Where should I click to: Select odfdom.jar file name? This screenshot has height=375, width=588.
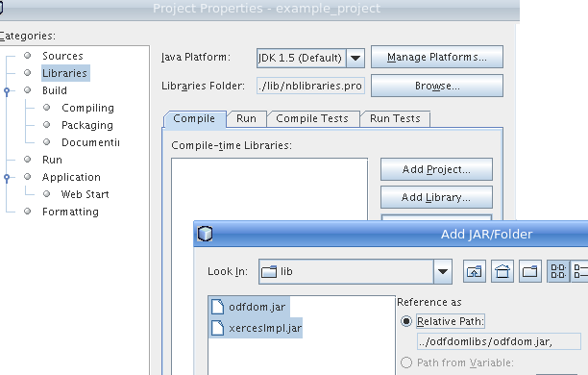pyautogui.click(x=257, y=307)
